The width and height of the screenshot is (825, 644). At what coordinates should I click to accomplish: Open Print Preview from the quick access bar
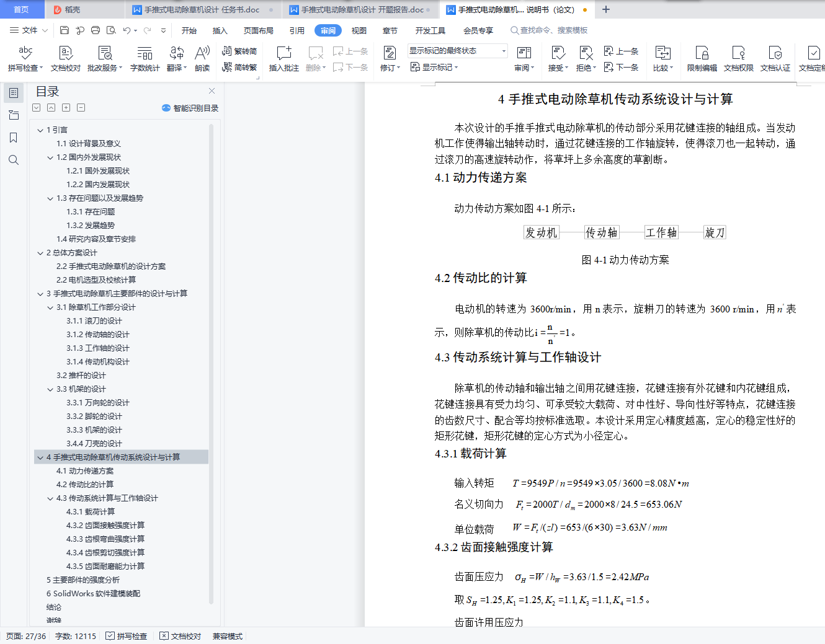111,30
